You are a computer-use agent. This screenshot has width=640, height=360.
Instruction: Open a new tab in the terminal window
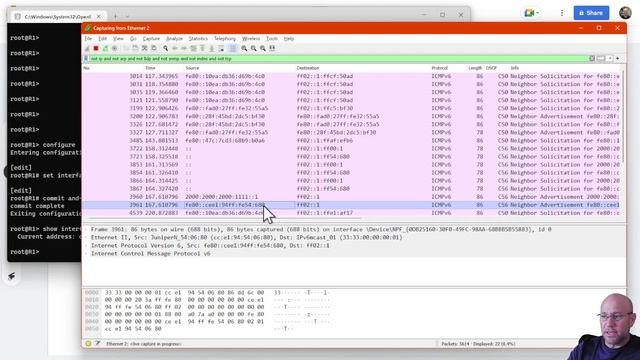point(116,16)
